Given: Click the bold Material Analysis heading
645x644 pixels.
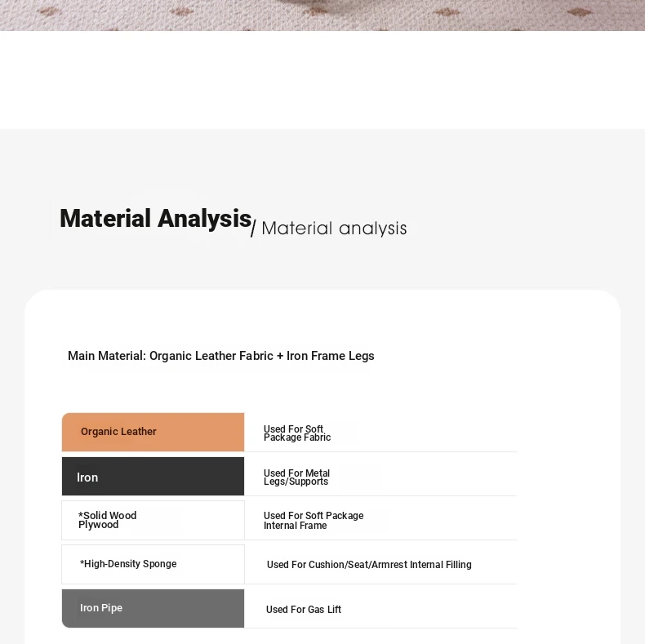Looking at the screenshot, I should pyautogui.click(x=155, y=219).
